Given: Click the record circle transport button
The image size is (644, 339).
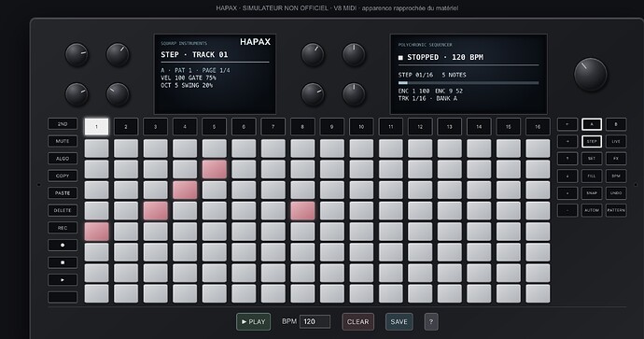Looking at the screenshot, I should (63, 246).
